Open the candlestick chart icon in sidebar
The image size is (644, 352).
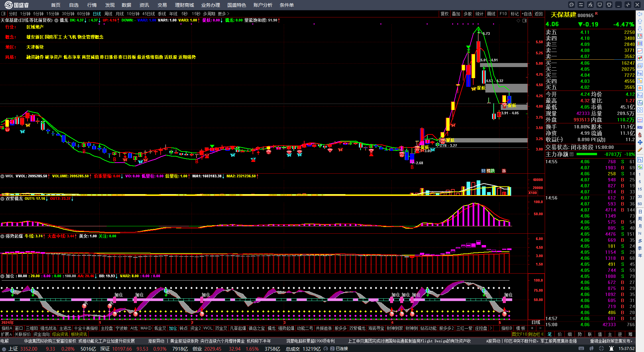point(640,58)
